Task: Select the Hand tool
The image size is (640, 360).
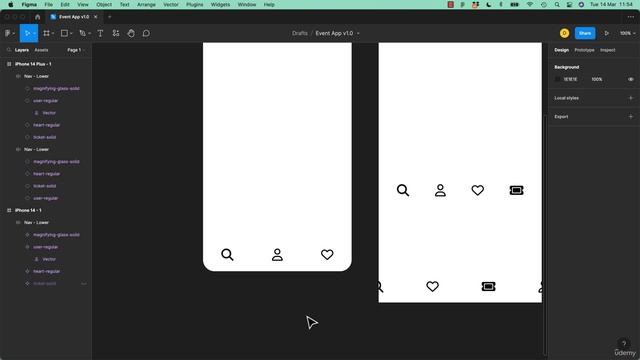Action: pyautogui.click(x=131, y=33)
